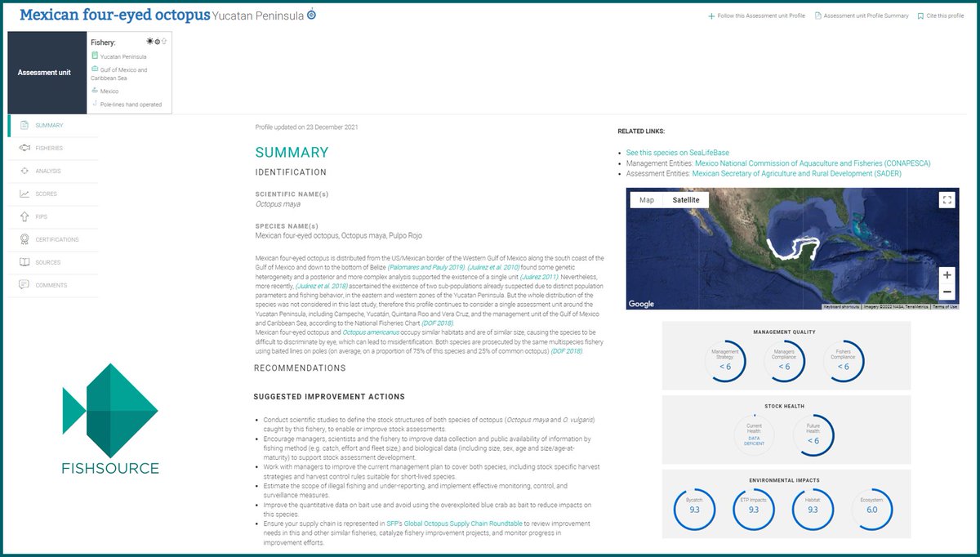Image resolution: width=980 pixels, height=557 pixels.
Task: Click the crosshair icon beside Analysis
Action: click(x=24, y=171)
